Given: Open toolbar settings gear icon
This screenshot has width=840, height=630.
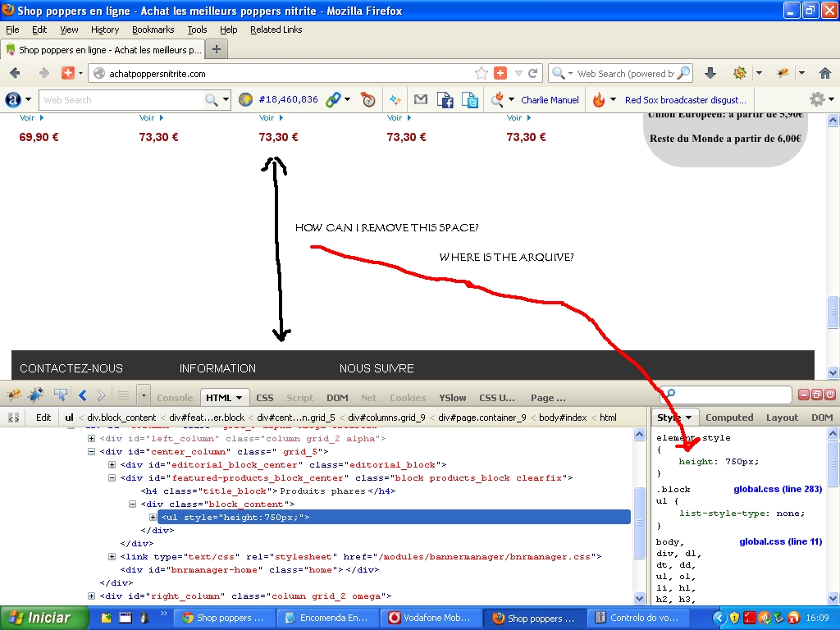Looking at the screenshot, I should pos(817,99).
